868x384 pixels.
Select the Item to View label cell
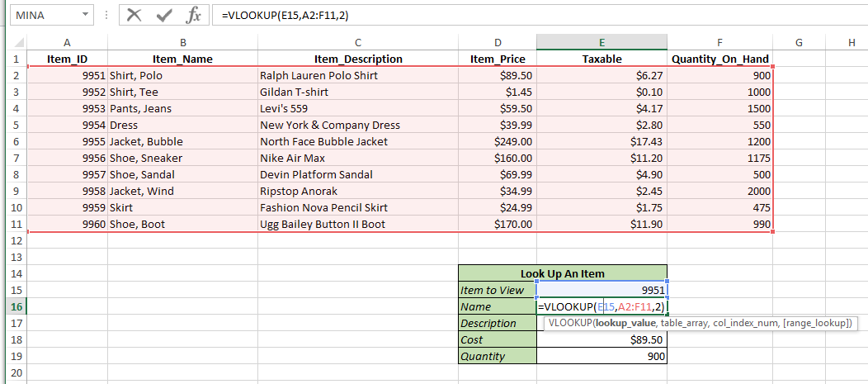click(x=498, y=290)
